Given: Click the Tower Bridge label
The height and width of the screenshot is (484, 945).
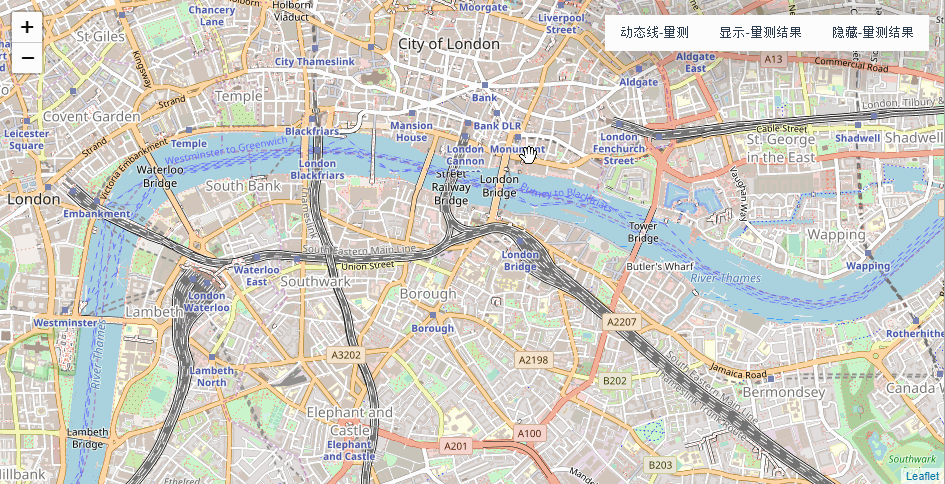Looking at the screenshot, I should tap(643, 232).
